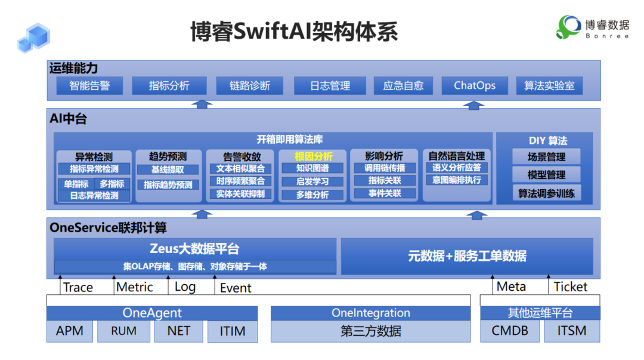Click the highlighted yellow 根因分析 heading
This screenshot has height=360, width=644.
tap(314, 156)
